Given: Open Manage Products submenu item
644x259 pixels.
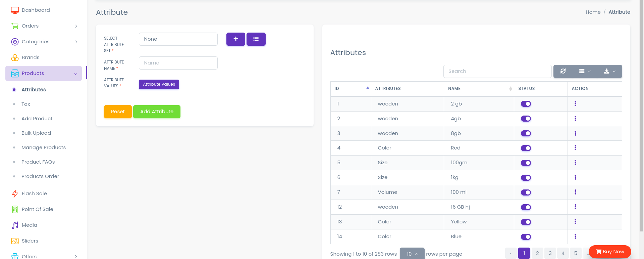Looking at the screenshot, I should (x=44, y=147).
